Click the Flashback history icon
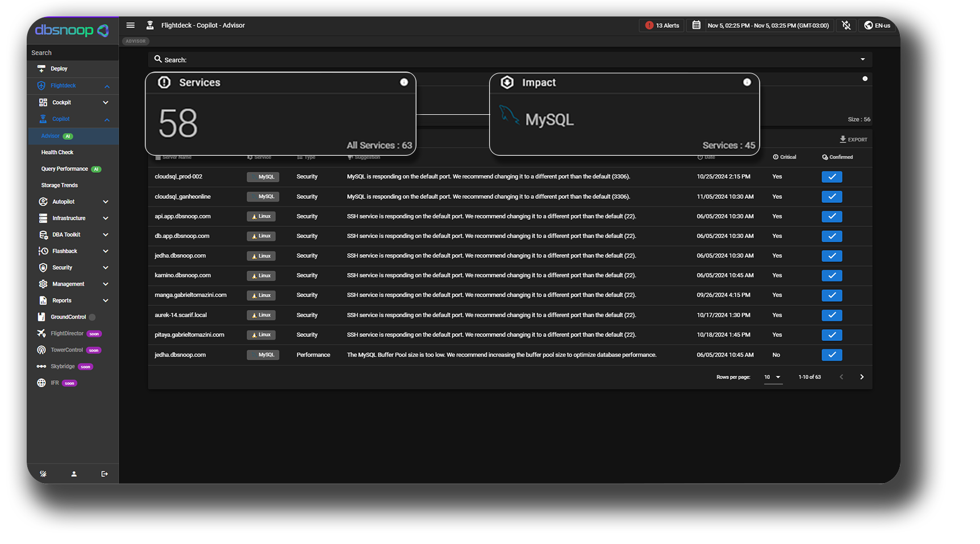The height and width of the screenshot is (544, 980). pos(43,251)
